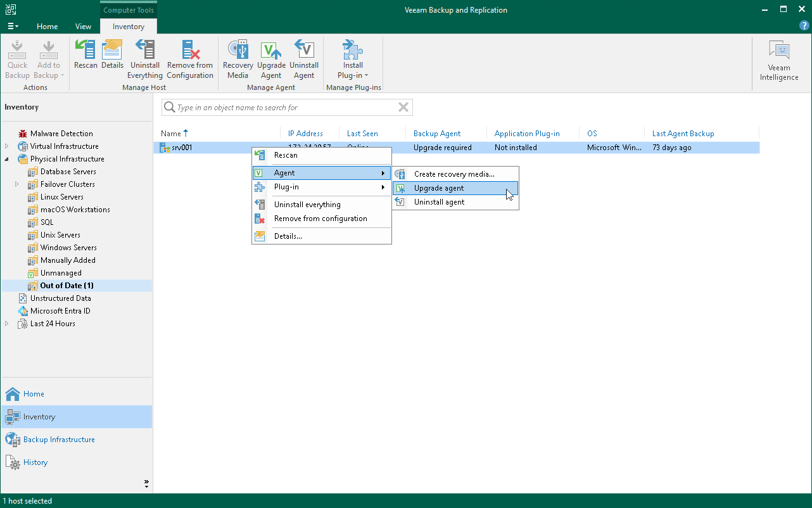Click the Uninstall Everything toolbar icon

coord(144,57)
